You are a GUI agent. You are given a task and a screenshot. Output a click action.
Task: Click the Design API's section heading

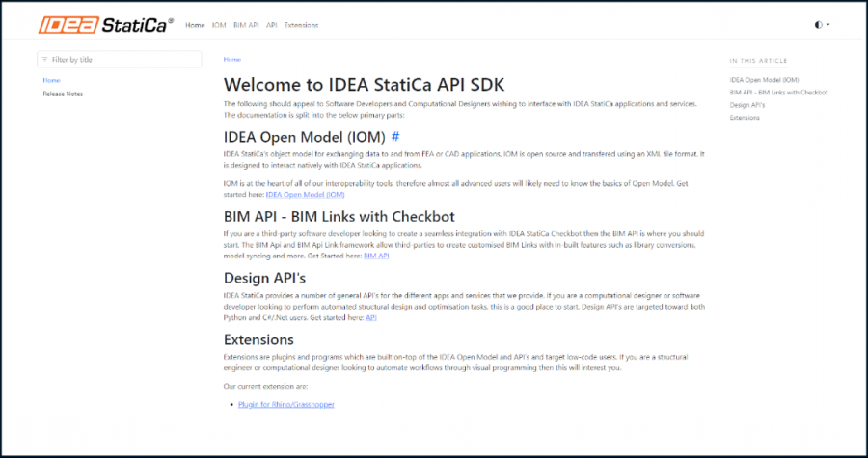tap(264, 277)
